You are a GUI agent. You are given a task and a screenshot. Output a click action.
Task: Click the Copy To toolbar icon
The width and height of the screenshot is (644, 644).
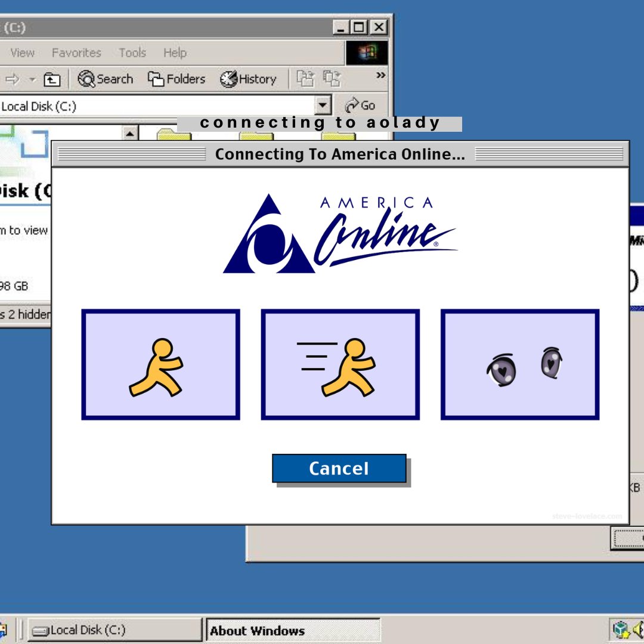tap(332, 79)
